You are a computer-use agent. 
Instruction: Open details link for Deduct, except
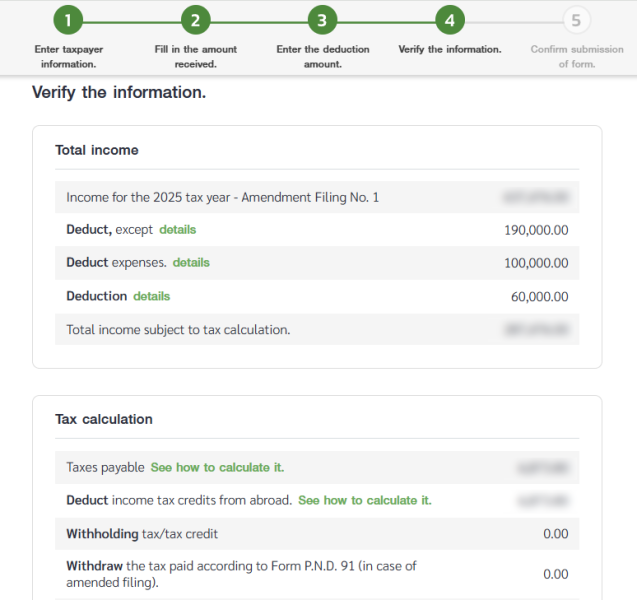pos(178,230)
